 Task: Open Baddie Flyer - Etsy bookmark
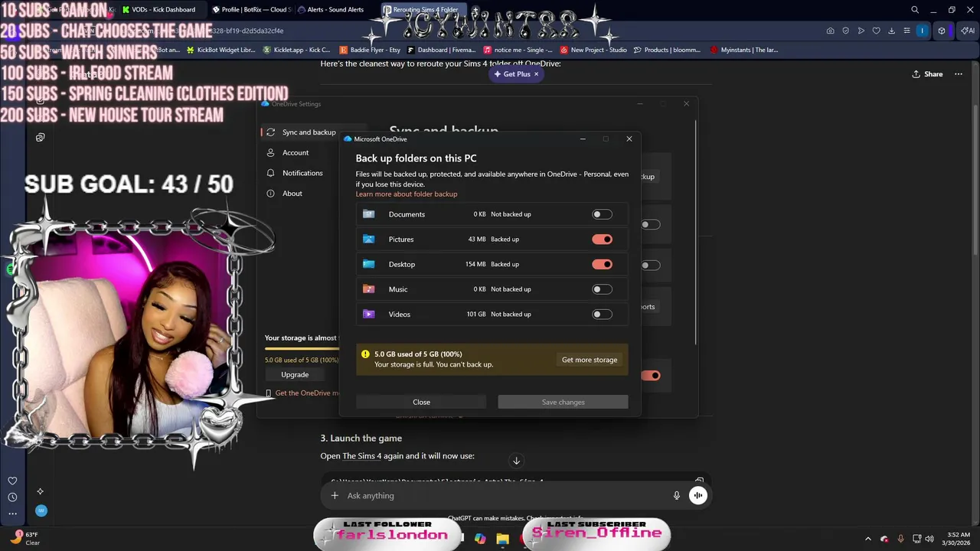click(370, 50)
